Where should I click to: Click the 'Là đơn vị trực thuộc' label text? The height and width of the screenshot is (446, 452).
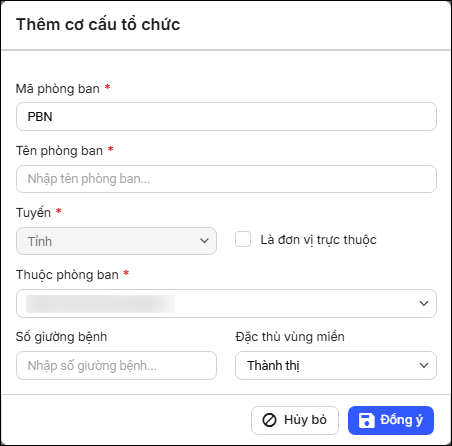pos(318,240)
